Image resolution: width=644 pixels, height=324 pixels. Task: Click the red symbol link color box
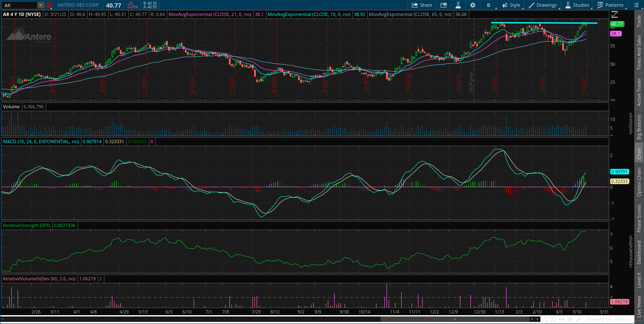pyautogui.click(x=49, y=5)
